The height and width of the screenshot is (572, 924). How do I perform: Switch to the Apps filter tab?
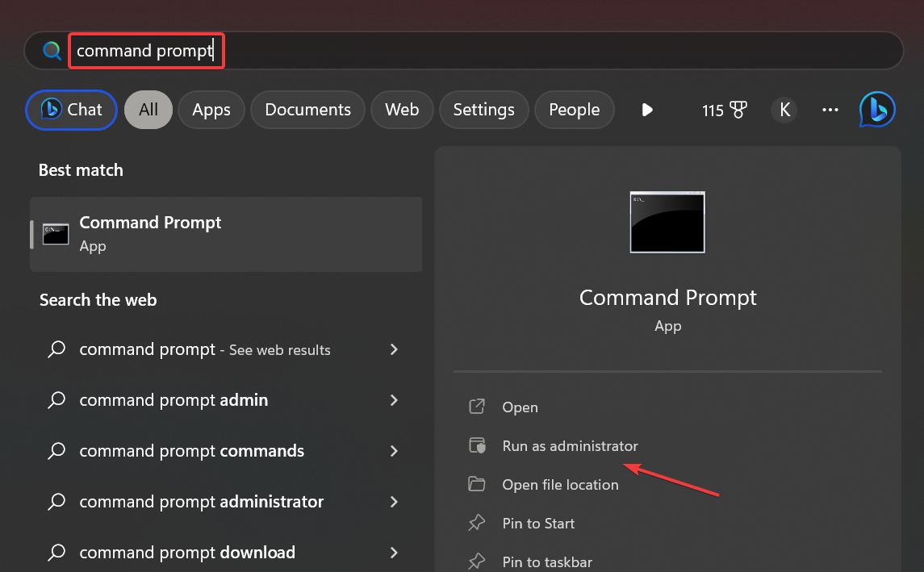click(211, 110)
